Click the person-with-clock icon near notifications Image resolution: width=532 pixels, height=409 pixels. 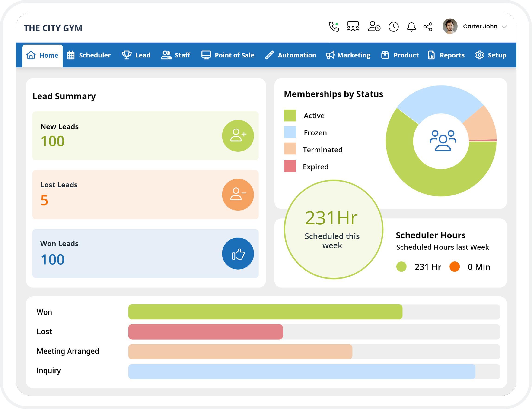[374, 27]
